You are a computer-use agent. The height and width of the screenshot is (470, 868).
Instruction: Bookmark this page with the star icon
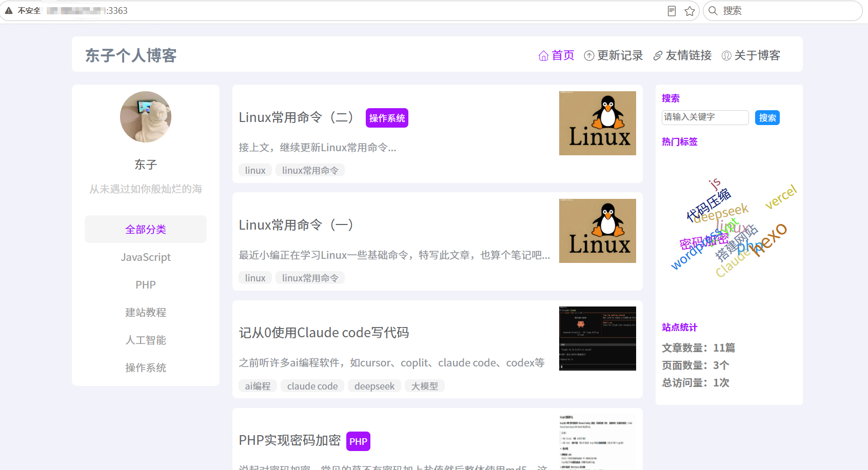click(x=689, y=11)
